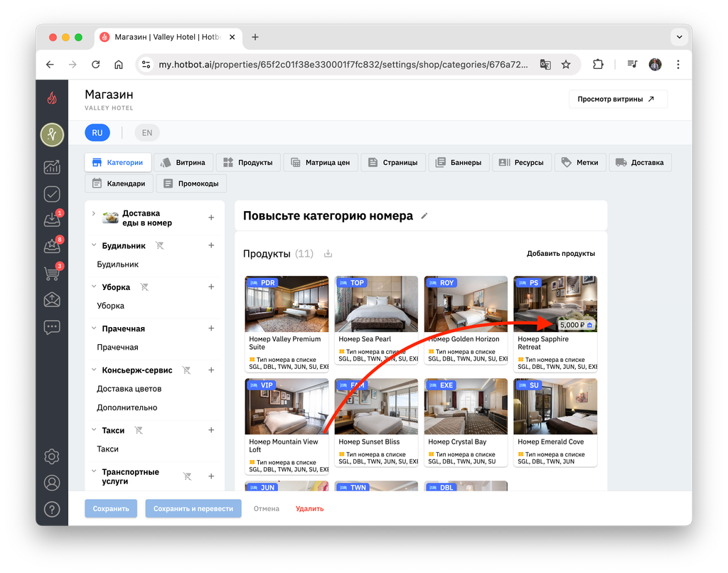Click the Сохранить button
The width and height of the screenshot is (728, 573).
pyautogui.click(x=111, y=508)
